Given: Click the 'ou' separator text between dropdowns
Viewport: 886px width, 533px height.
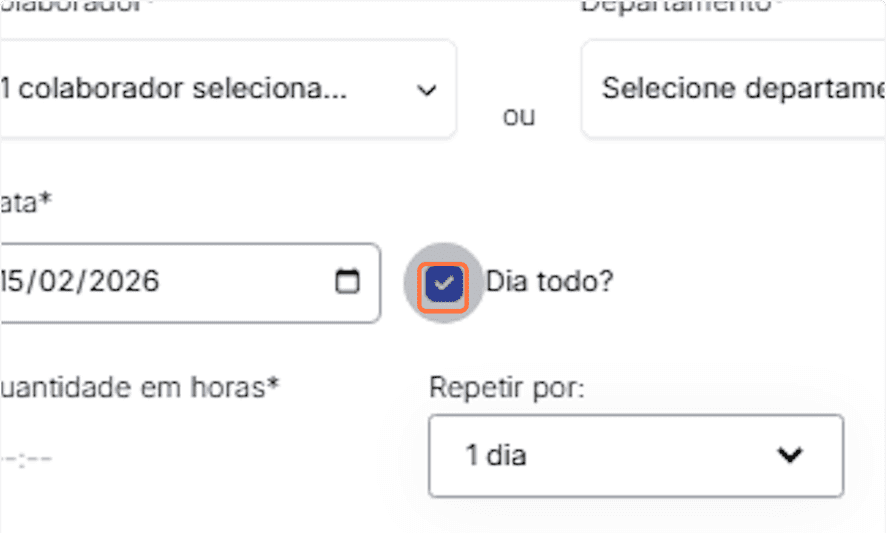Looking at the screenshot, I should [519, 116].
